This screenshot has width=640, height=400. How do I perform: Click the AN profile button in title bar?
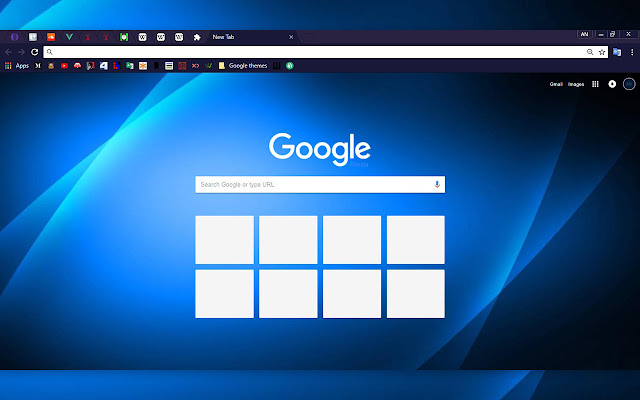coord(584,35)
